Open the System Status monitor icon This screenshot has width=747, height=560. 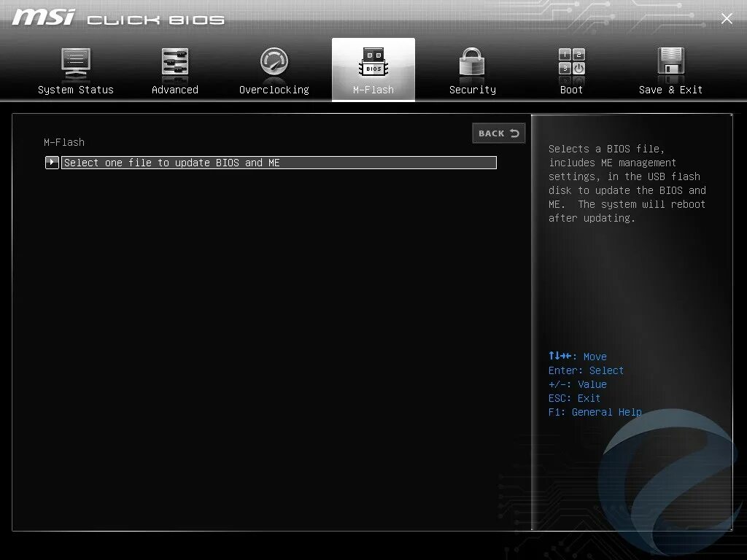pos(76,63)
